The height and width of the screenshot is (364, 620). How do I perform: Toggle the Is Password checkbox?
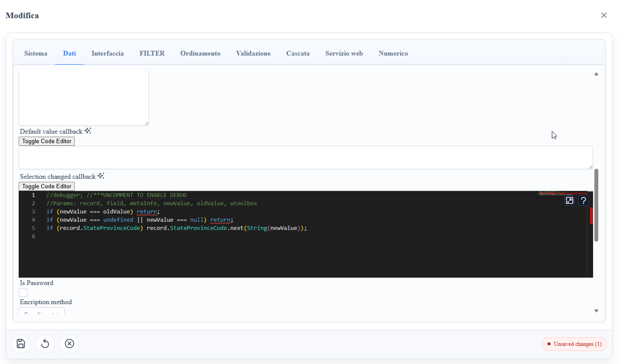click(23, 292)
